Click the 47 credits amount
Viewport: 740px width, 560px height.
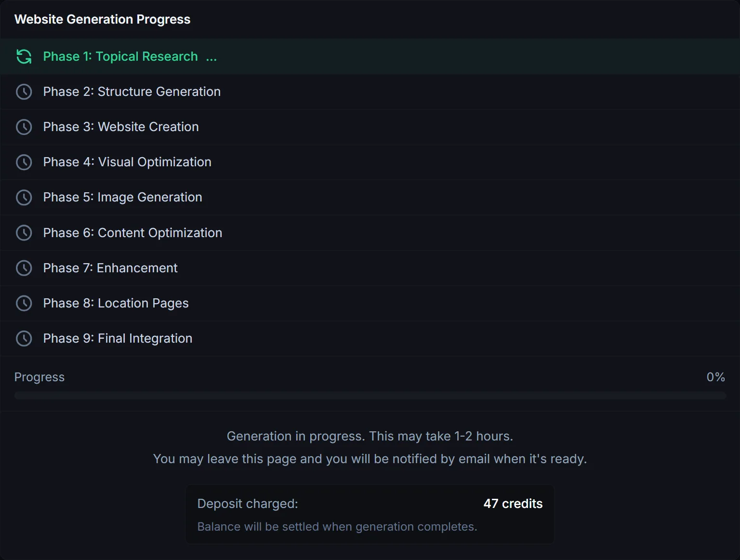click(513, 504)
